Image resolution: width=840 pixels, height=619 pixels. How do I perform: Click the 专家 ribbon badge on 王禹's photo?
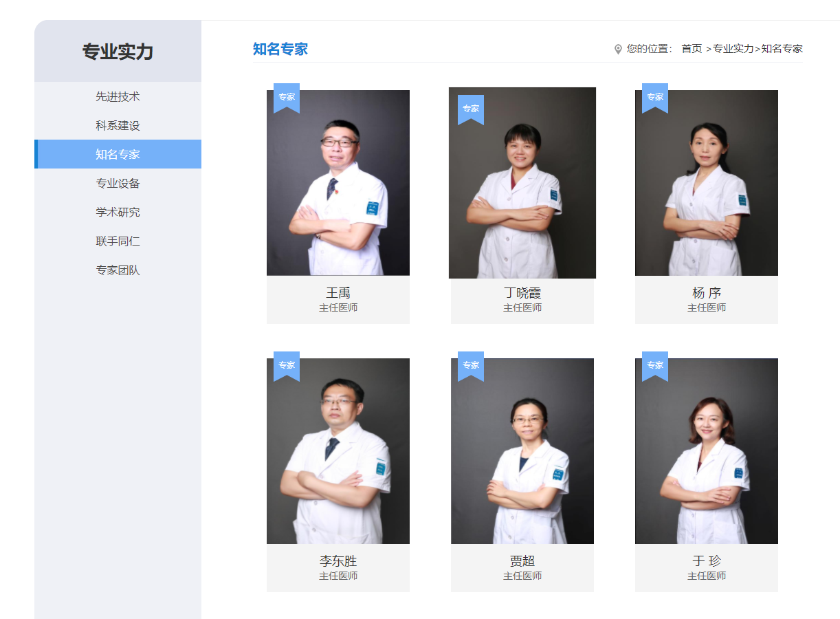(x=287, y=98)
